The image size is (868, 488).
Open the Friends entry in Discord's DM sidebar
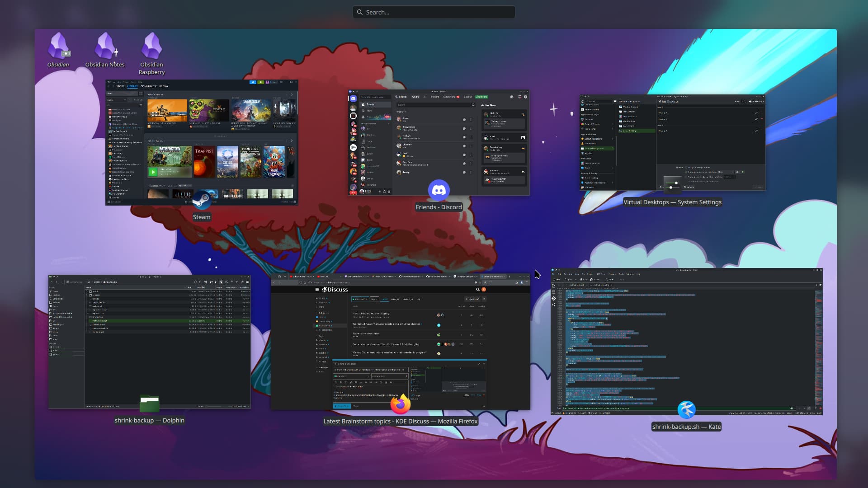point(375,104)
